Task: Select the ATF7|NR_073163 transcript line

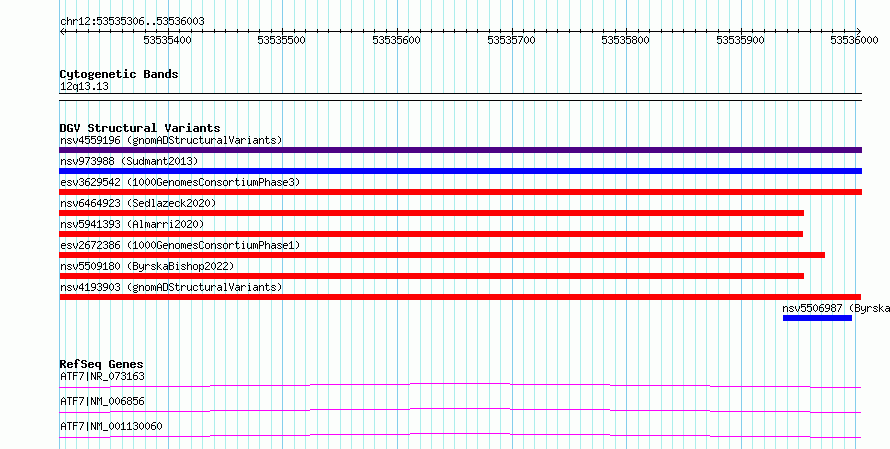Action: coord(460,386)
